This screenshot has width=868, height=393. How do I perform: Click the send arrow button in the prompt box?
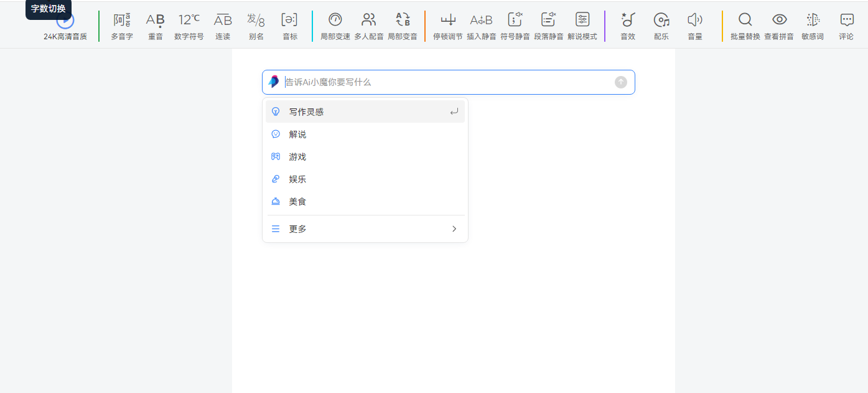[621, 82]
